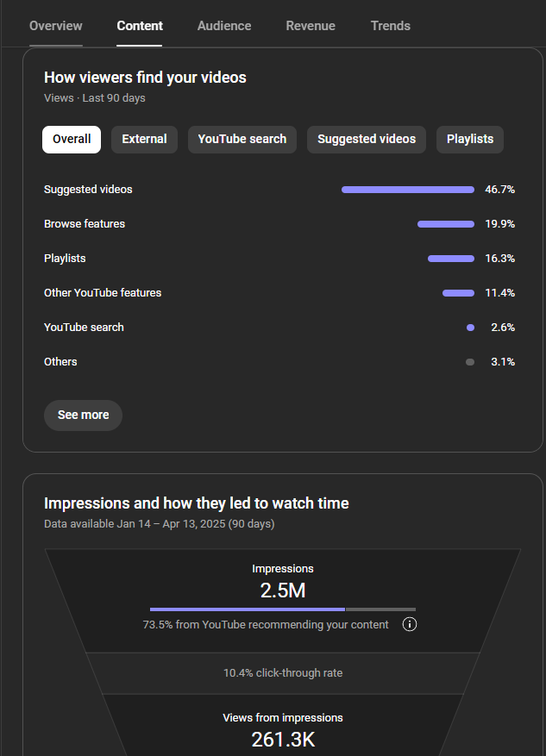Viewport: 546px width, 756px height.
Task: Filter traffic sources by External
Action: (144, 139)
